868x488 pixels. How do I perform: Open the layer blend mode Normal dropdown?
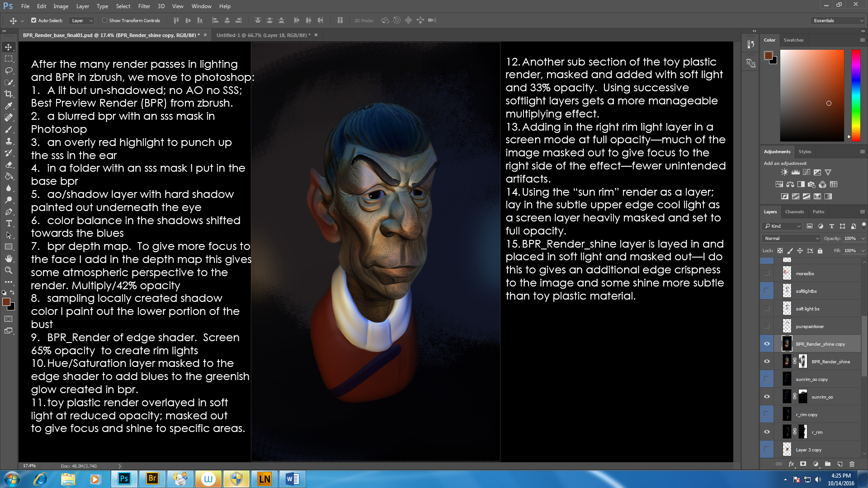pyautogui.click(x=791, y=238)
